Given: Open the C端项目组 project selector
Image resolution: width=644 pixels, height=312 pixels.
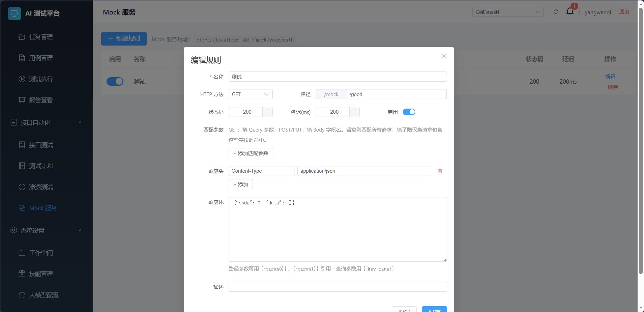Looking at the screenshot, I should (x=508, y=12).
